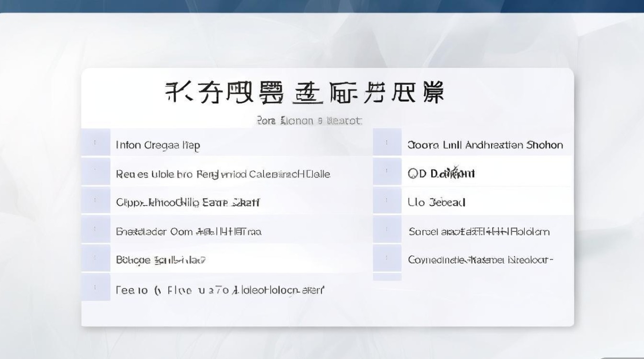Click the icon square beside "Enetdlader Oom"

[95, 229]
